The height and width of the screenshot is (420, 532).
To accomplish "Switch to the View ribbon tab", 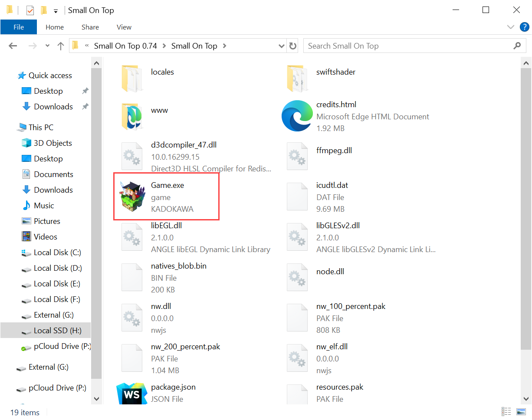I will click(x=124, y=27).
